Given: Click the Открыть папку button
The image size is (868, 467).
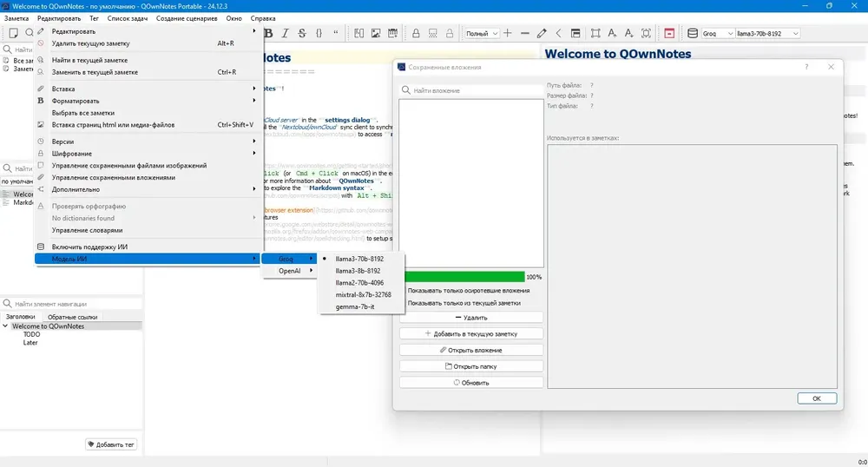Looking at the screenshot, I should click(471, 366).
